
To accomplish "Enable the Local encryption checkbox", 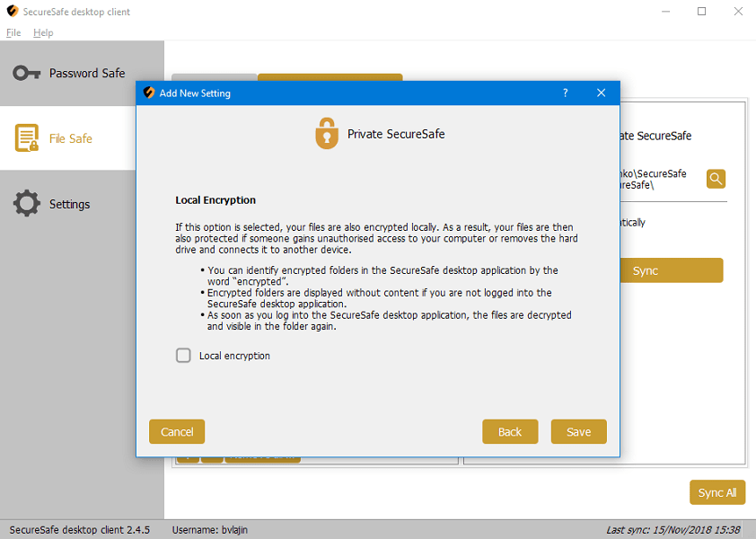I will 183,356.
